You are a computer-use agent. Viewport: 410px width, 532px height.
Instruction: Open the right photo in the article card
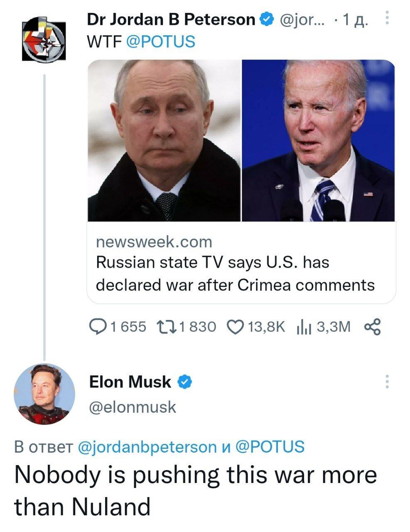click(318, 140)
